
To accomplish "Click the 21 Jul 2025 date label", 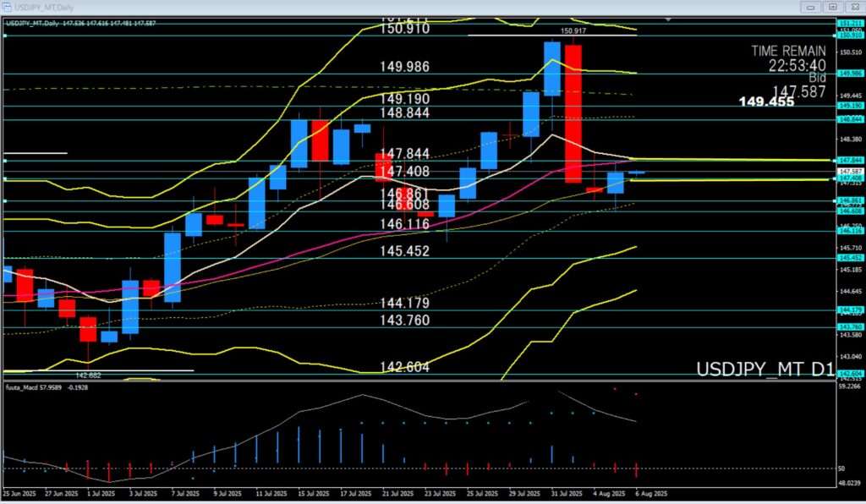I will click(397, 494).
